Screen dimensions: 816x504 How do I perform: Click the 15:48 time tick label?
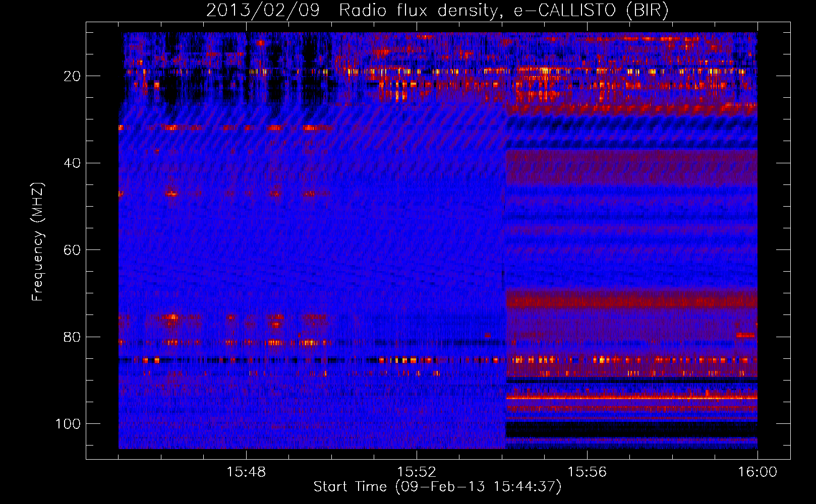tap(246, 472)
